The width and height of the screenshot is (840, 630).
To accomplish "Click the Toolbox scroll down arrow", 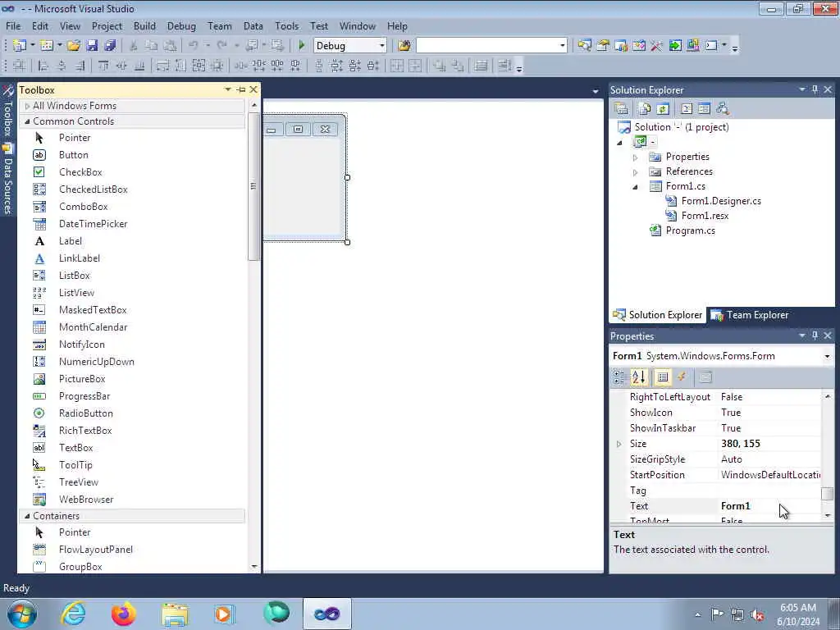I will coord(254,567).
